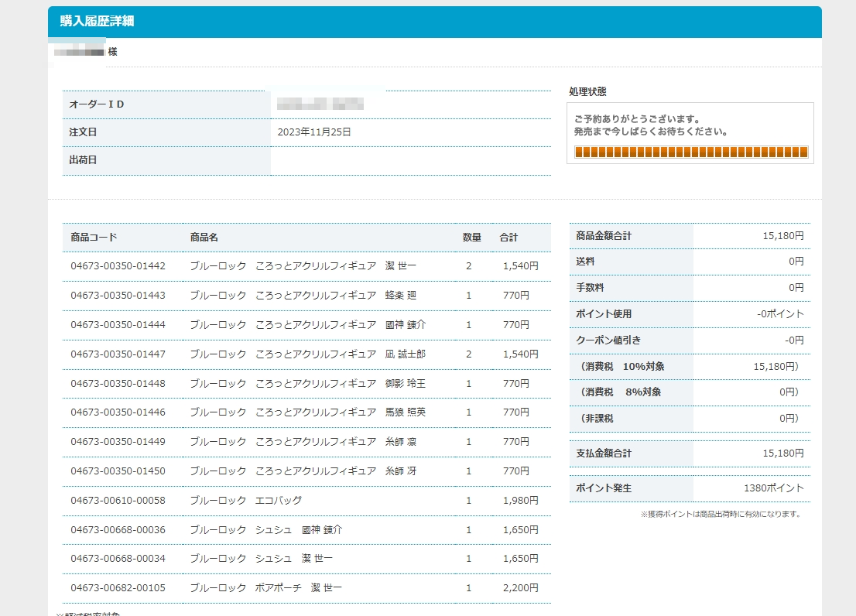The width and height of the screenshot is (856, 616).
Task: Click the 15,180円 value beside 10%対象
Action: pos(776,366)
